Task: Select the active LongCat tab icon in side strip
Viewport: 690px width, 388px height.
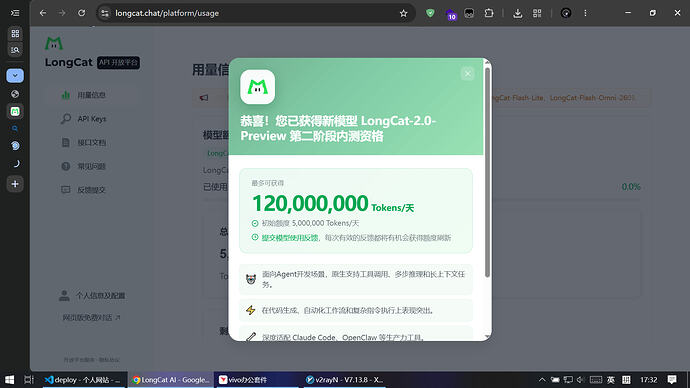Action: point(15,111)
